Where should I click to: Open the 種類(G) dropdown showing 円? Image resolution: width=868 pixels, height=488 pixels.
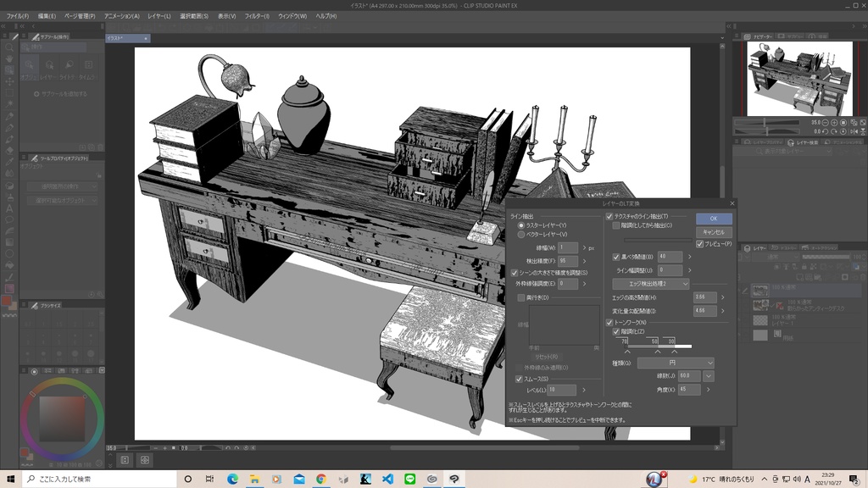pyautogui.click(x=676, y=363)
